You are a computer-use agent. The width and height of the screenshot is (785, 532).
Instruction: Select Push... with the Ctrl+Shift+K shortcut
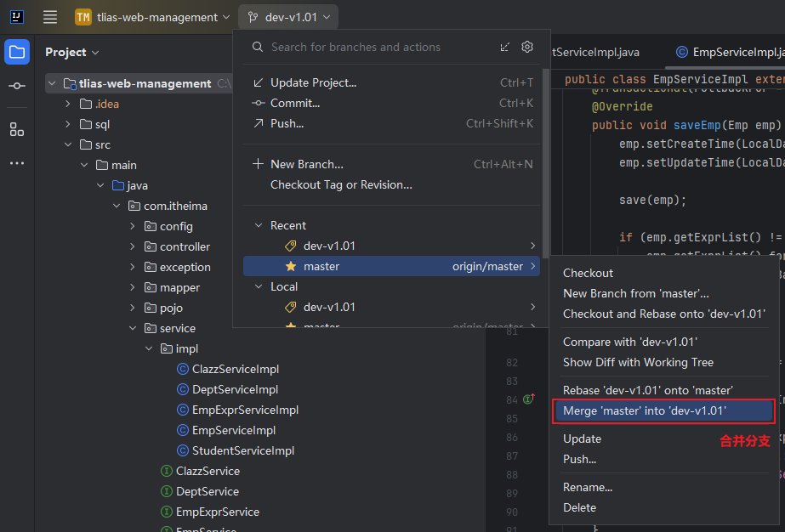pos(391,123)
